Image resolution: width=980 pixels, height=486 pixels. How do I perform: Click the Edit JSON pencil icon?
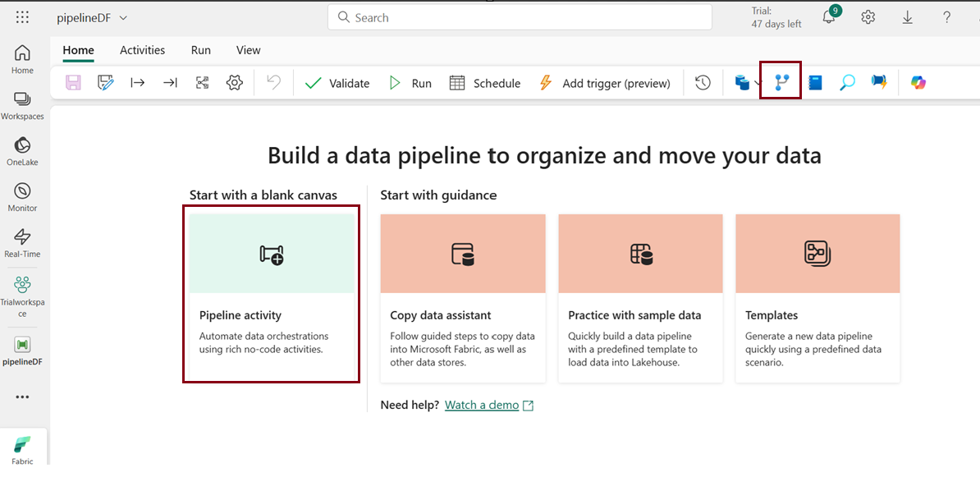(106, 83)
